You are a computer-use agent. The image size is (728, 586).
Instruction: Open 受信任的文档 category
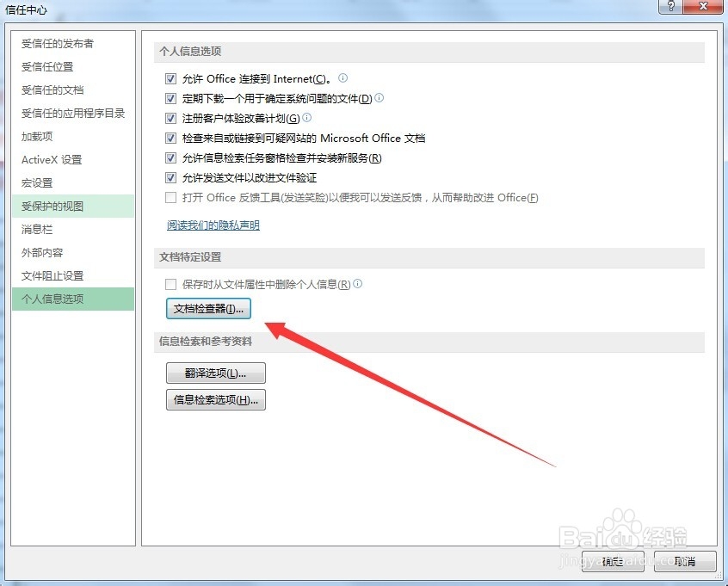(x=73, y=90)
